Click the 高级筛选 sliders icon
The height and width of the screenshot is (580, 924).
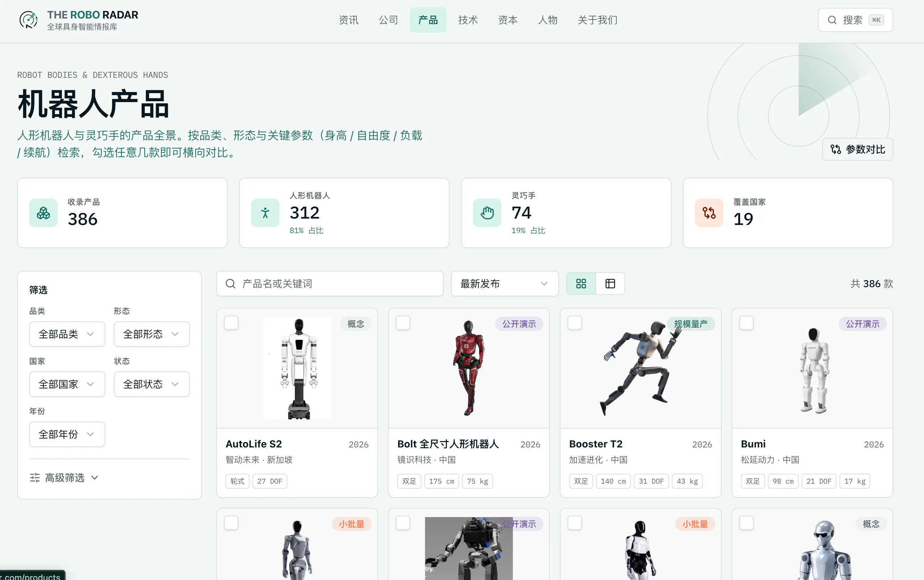(34, 478)
